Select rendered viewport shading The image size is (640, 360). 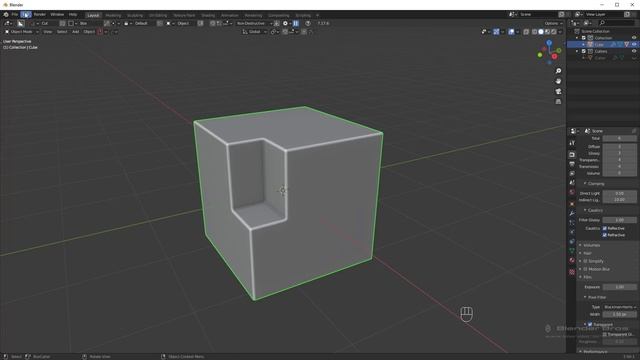554,31
